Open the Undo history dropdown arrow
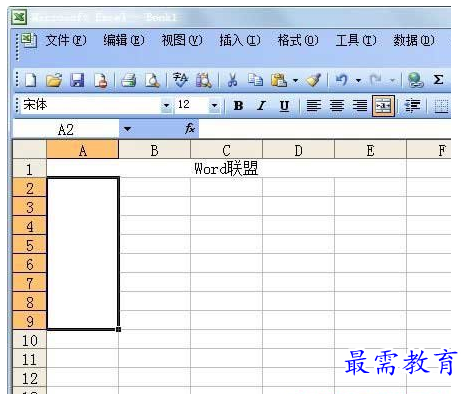Screen dimensions: 466x394 click(358, 80)
